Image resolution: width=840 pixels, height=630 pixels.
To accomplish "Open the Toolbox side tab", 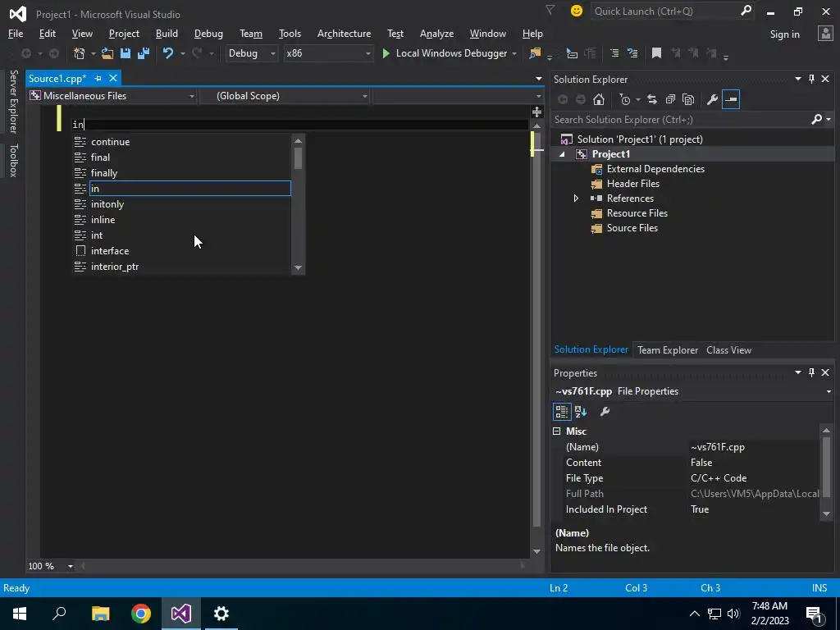I will (x=13, y=160).
